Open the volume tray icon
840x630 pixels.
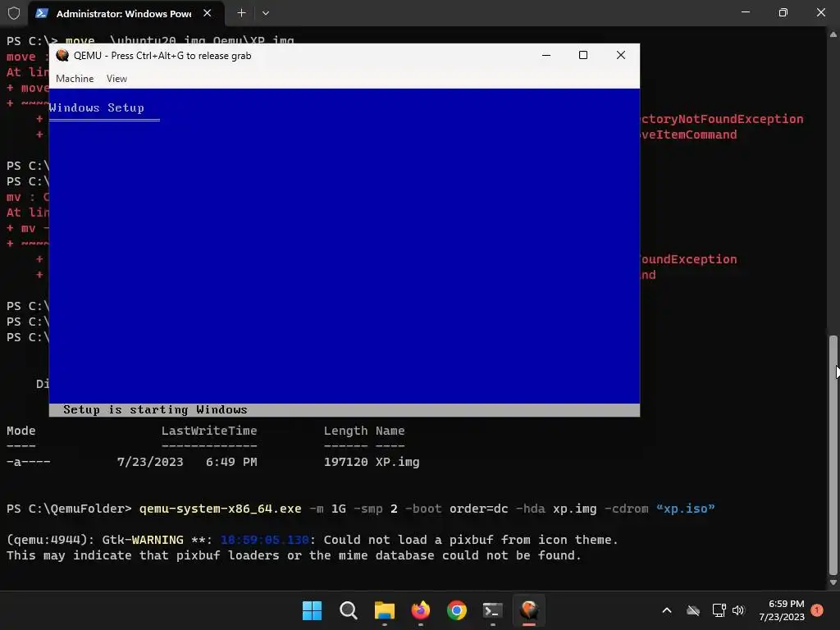pyautogui.click(x=738, y=610)
